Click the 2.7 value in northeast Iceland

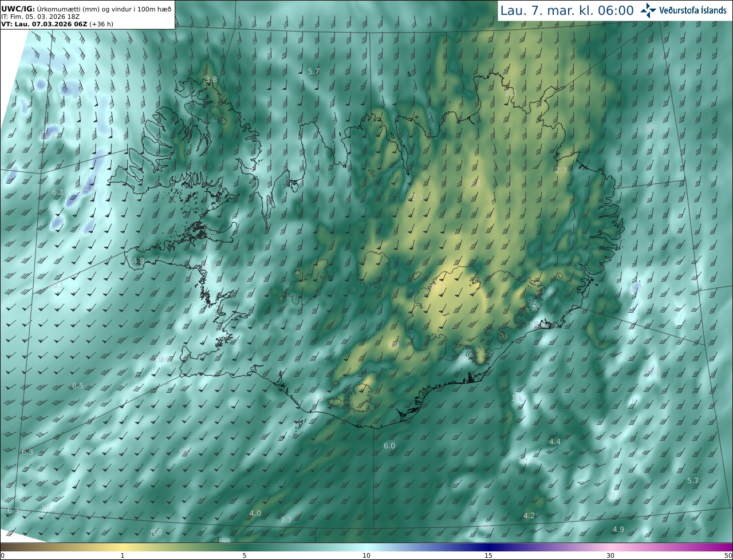[x=561, y=171]
